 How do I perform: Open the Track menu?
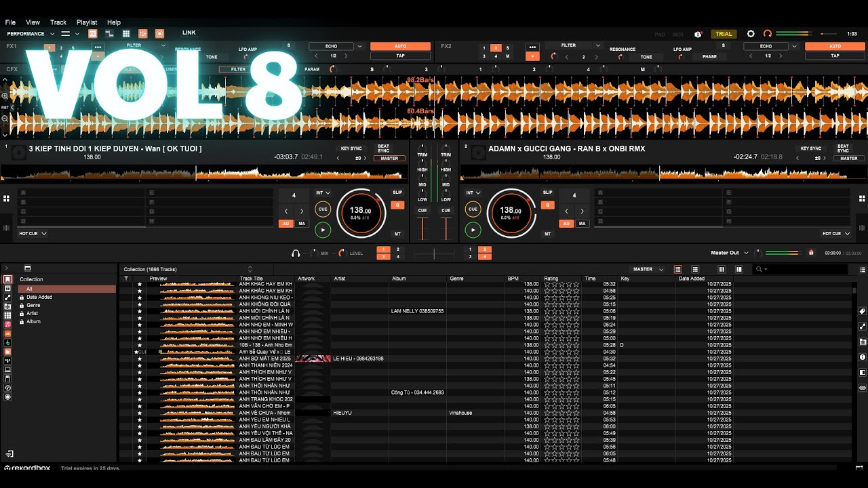click(x=58, y=22)
